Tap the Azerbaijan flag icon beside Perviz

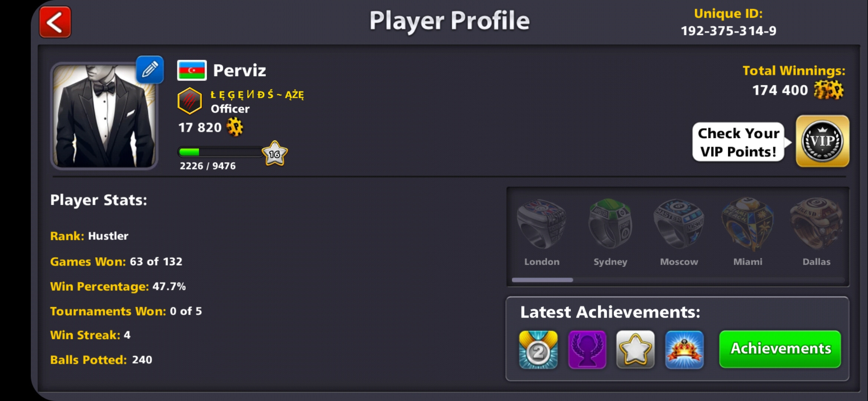[x=192, y=70]
